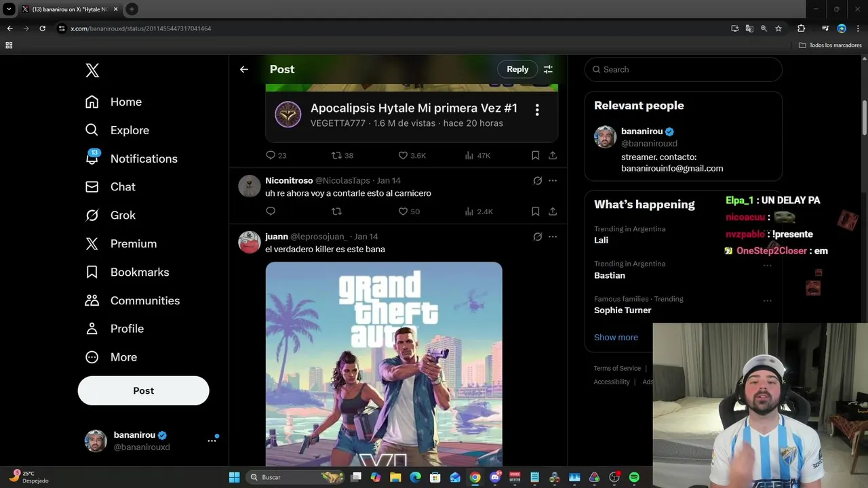Open more options on Niconitroso's reply
Viewport: 868px width, 488px height.
(x=553, y=180)
